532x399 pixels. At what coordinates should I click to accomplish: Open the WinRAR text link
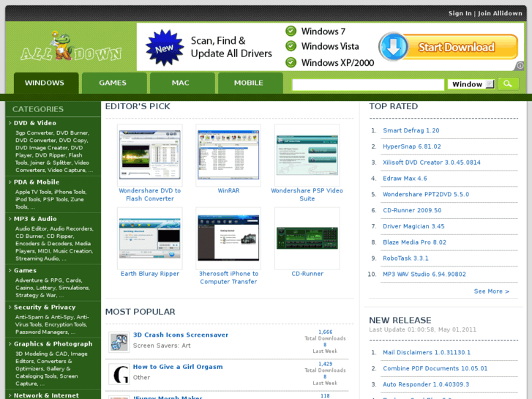[228, 190]
